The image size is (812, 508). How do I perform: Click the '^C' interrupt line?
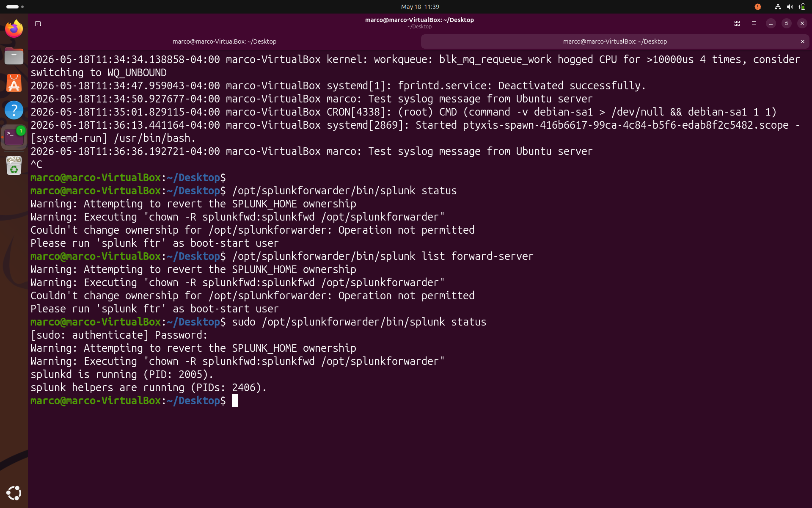pos(36,164)
